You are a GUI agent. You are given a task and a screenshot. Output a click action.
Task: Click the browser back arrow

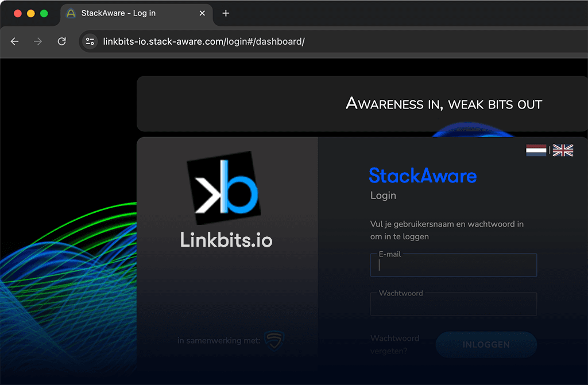(x=14, y=41)
